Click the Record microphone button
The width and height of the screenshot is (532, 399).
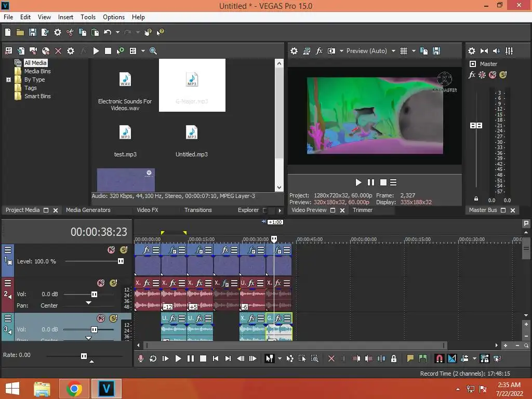pos(140,358)
